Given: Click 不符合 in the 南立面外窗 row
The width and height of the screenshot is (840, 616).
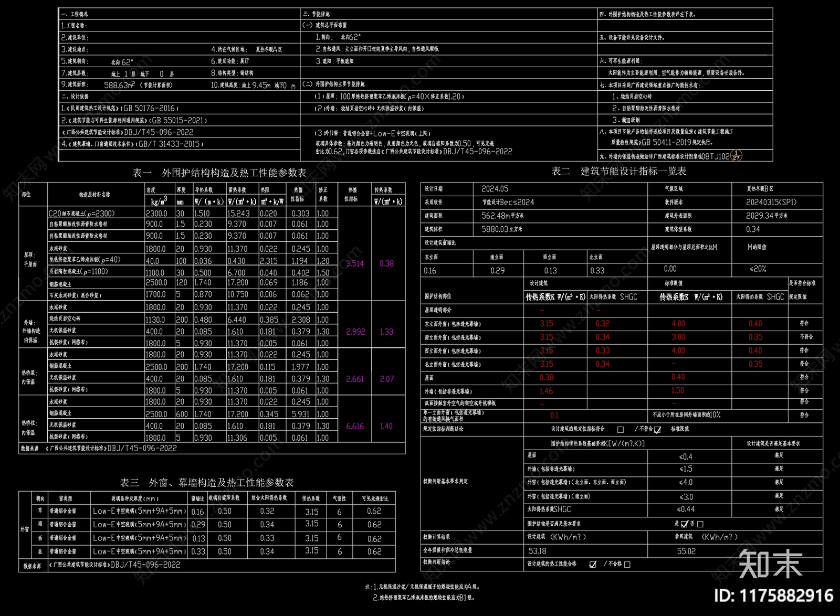Looking at the screenshot, I should [x=806, y=337].
